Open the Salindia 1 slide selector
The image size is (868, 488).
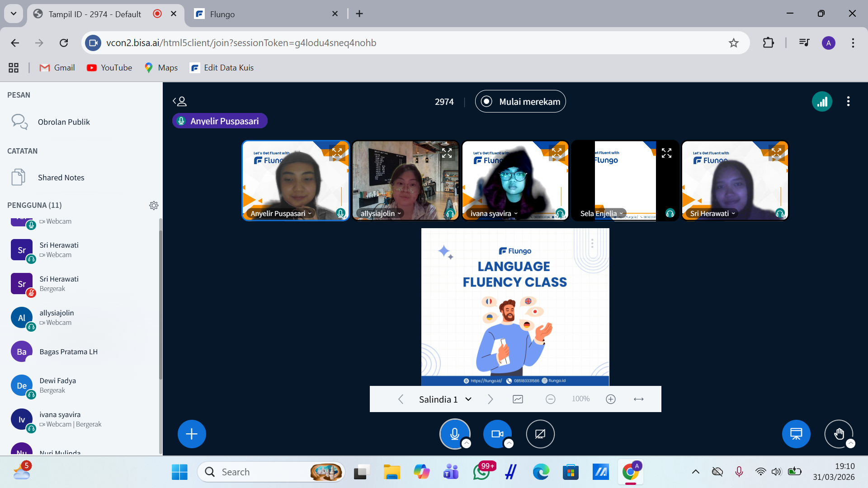445,399
